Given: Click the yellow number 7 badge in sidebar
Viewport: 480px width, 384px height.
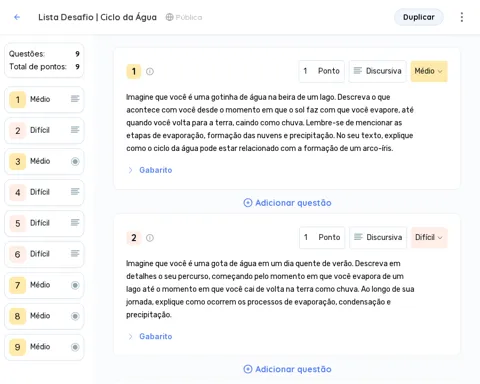Looking at the screenshot, I should [x=17, y=285].
